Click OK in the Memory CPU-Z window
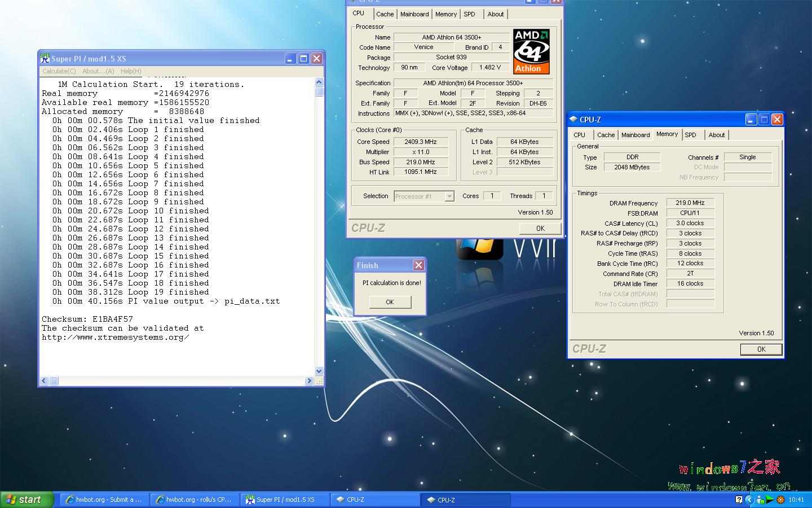 [761, 349]
